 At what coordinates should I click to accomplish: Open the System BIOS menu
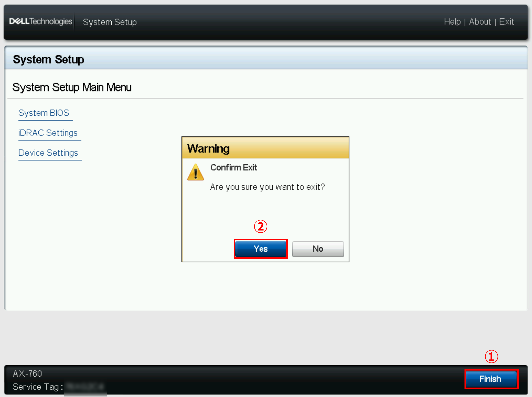(x=44, y=113)
